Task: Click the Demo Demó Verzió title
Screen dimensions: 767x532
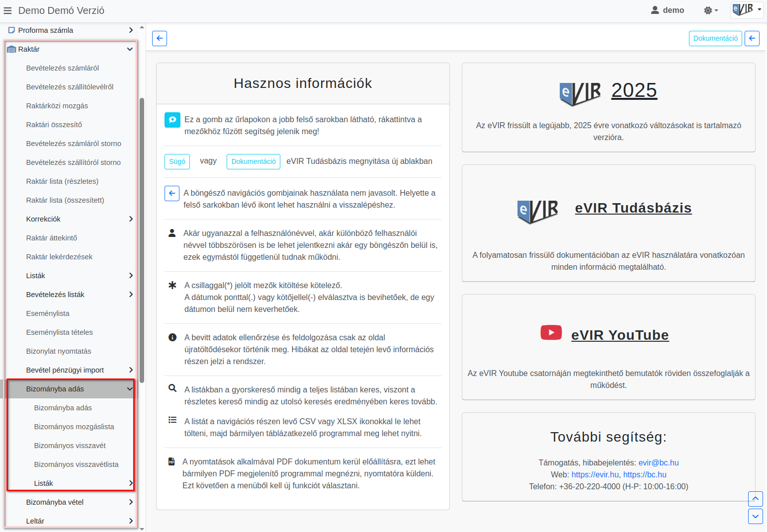Action: click(61, 10)
